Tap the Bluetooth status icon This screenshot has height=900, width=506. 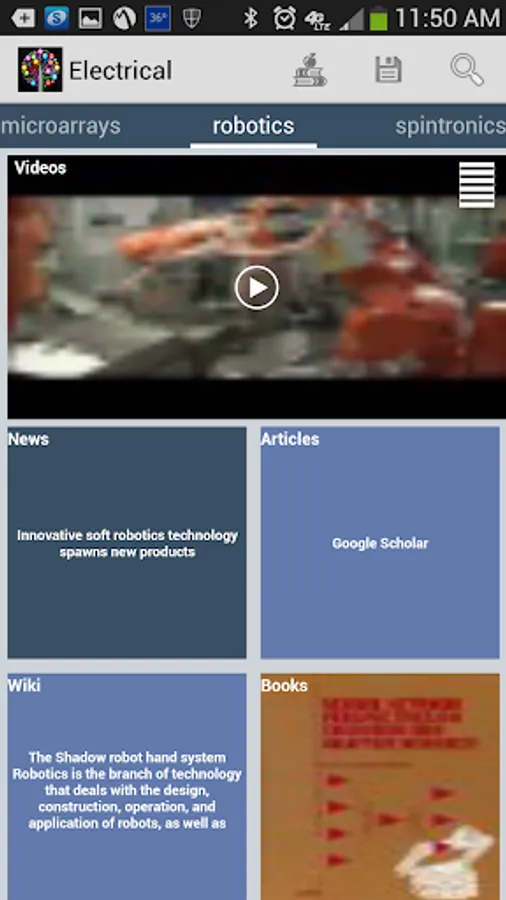click(x=251, y=18)
